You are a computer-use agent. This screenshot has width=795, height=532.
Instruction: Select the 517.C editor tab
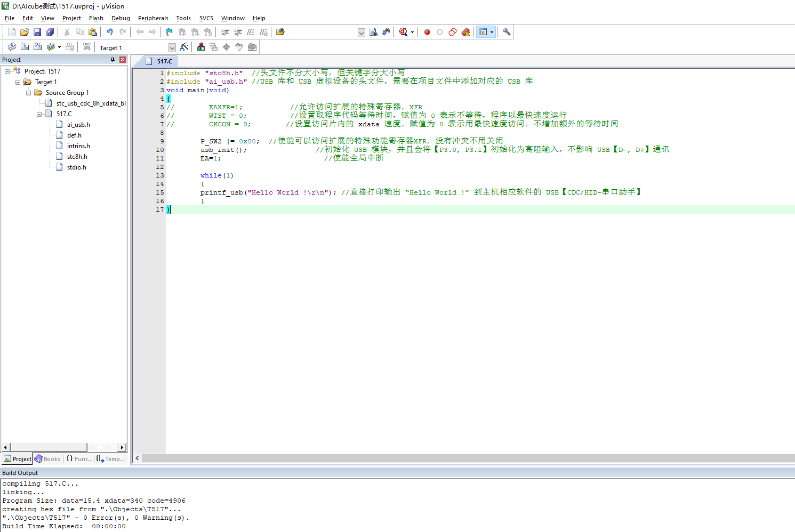tap(160, 61)
